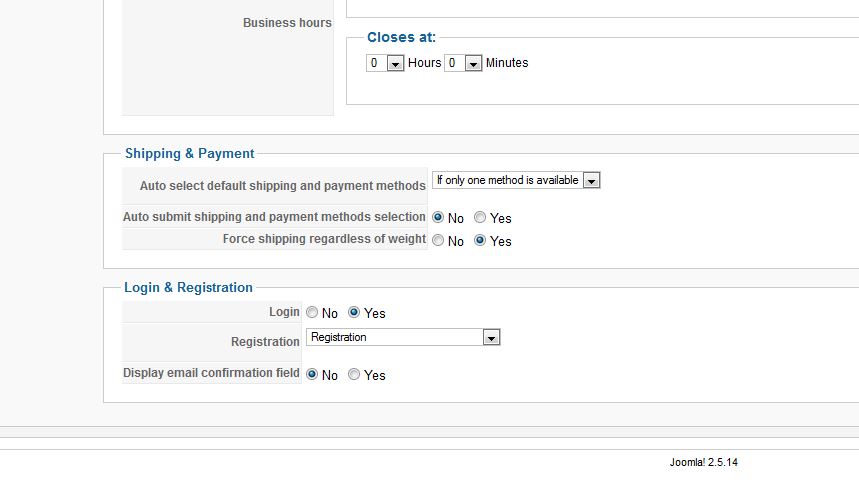Screen dimensions: 859x482
Task: Disable Login by choosing No
Action: [x=312, y=312]
